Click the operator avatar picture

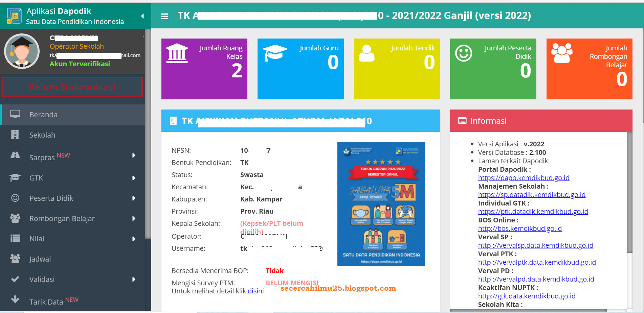click(22, 51)
